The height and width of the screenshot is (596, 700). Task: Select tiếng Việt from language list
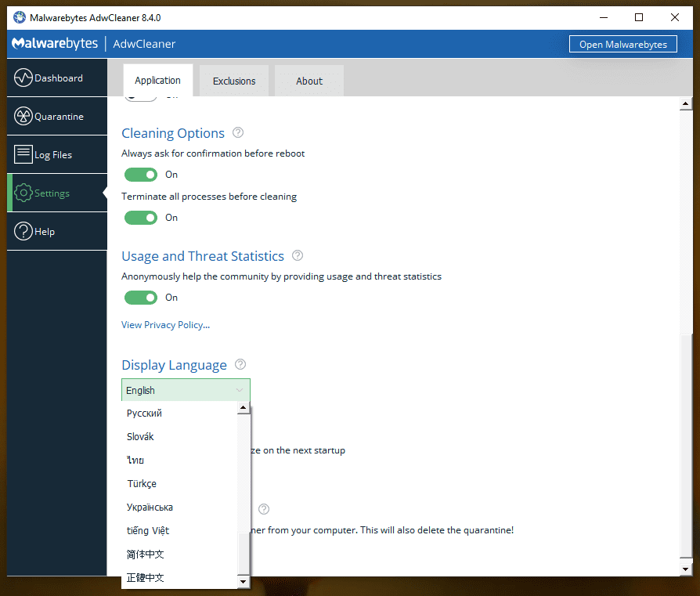click(x=179, y=531)
